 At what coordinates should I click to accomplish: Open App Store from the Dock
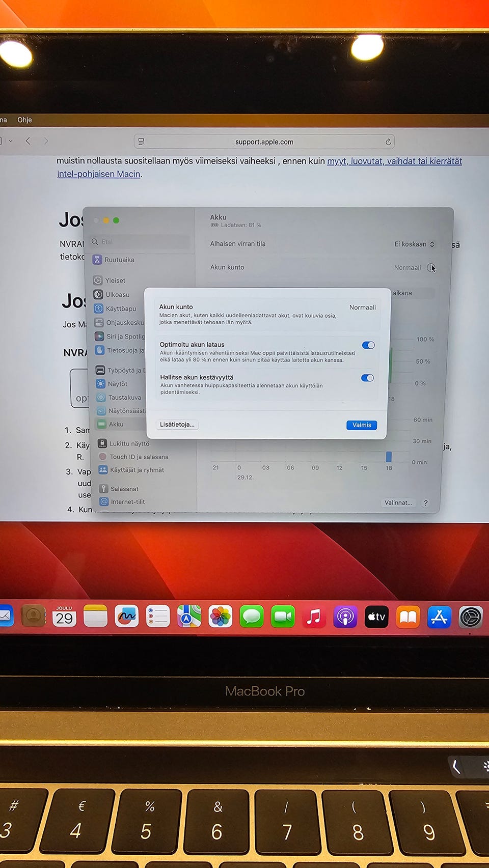[439, 617]
